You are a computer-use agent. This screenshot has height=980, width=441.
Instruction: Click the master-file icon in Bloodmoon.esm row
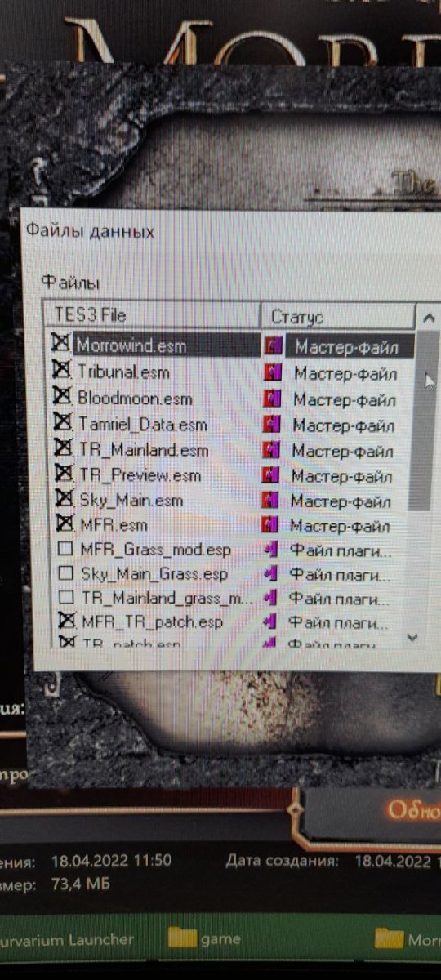273,399
